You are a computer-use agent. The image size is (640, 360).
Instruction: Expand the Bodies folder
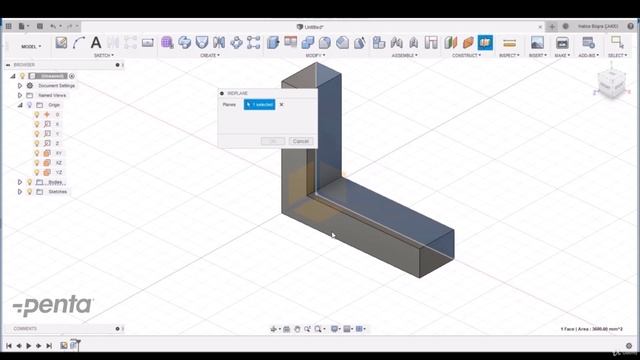(x=20, y=182)
